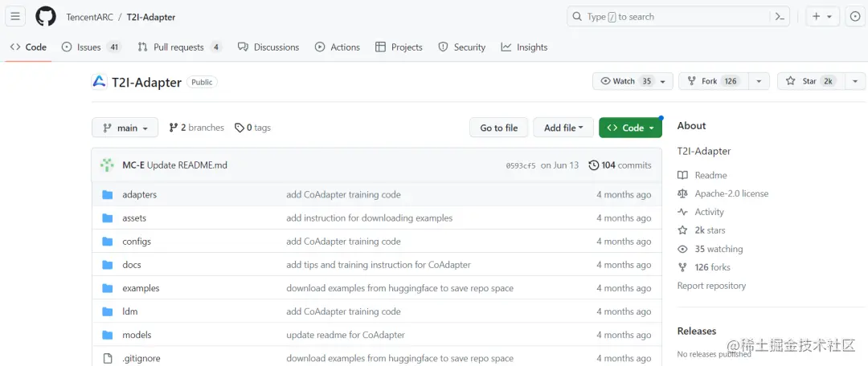Expand the Add file dropdown
This screenshot has width=868, height=366.
(563, 128)
